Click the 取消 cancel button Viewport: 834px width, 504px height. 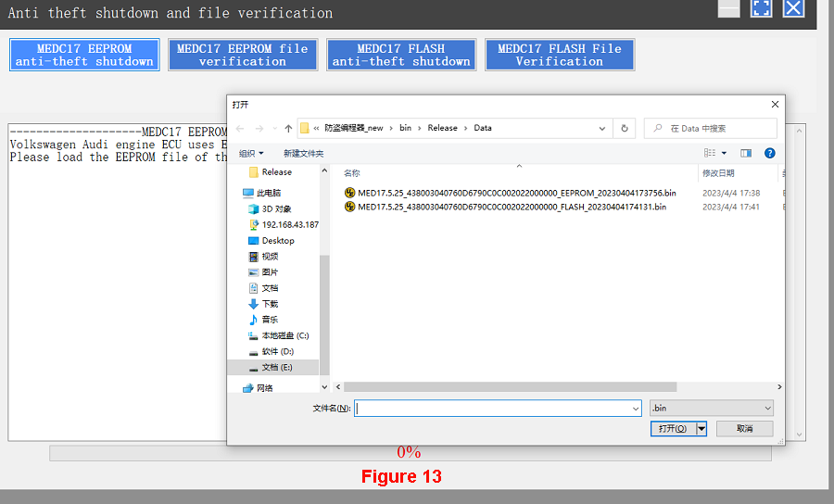(745, 429)
